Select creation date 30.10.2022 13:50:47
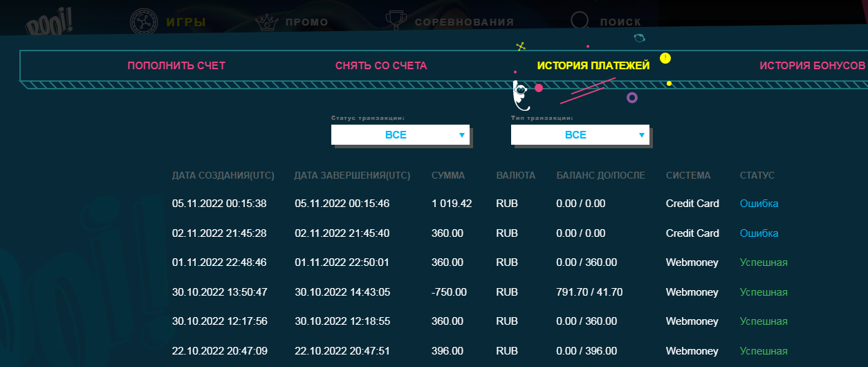Screen dimensions: 868x367 coord(219,292)
